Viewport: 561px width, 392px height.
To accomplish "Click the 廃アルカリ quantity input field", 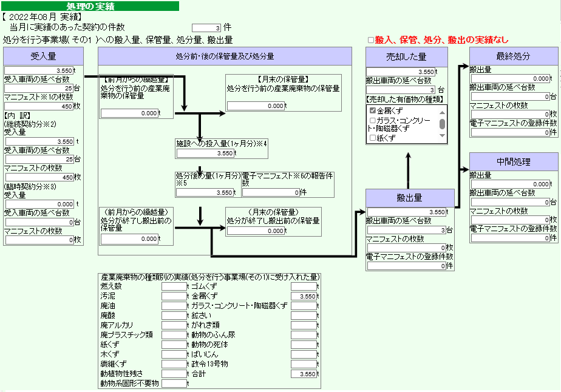I will 174,325.
